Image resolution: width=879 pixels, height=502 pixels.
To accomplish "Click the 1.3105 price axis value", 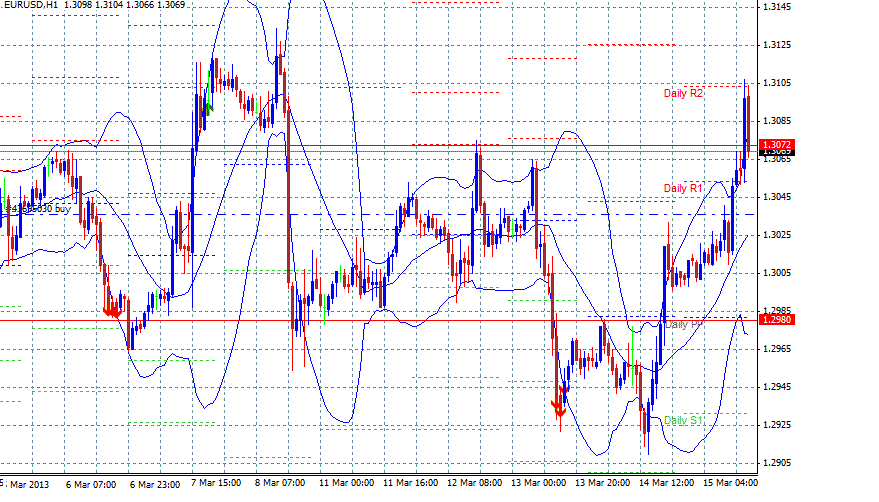I will 777,83.
